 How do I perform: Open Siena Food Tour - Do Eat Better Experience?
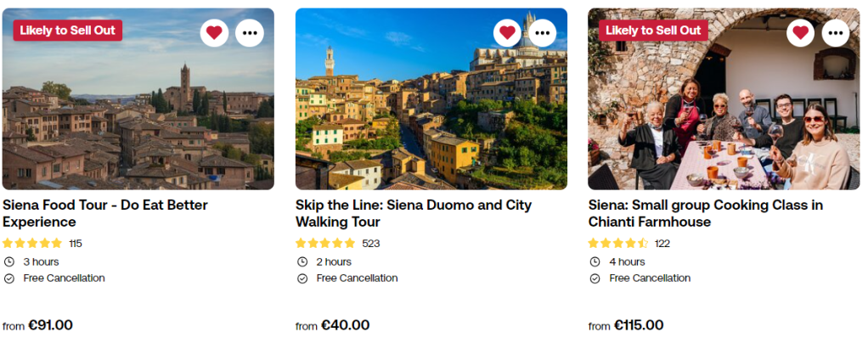(104, 213)
